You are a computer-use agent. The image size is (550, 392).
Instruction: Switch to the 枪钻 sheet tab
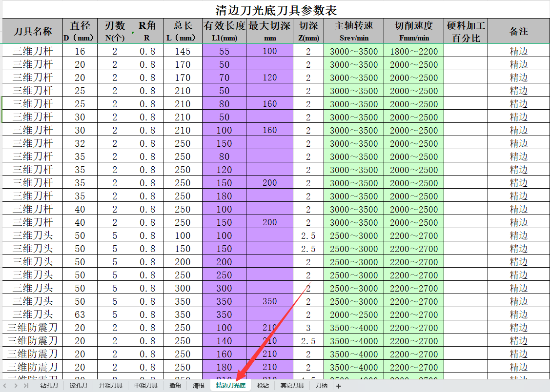(x=263, y=386)
